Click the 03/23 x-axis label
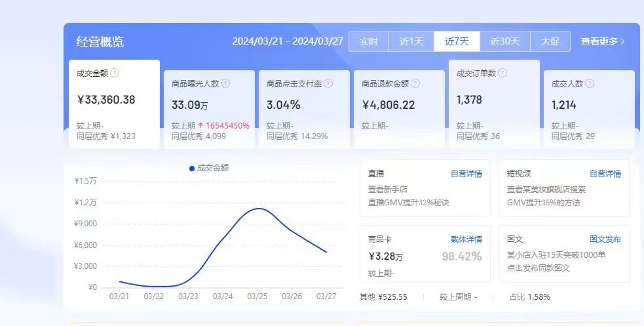This screenshot has height=326, width=644. click(188, 296)
